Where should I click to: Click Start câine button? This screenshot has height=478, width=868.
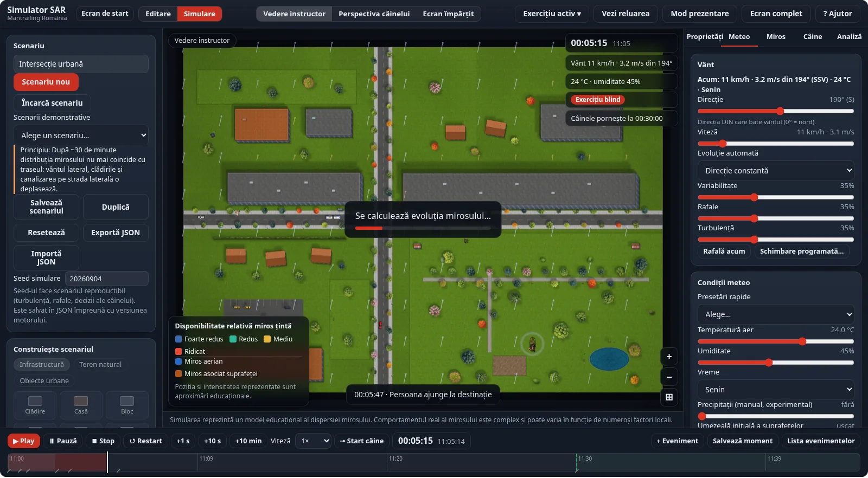(361, 441)
